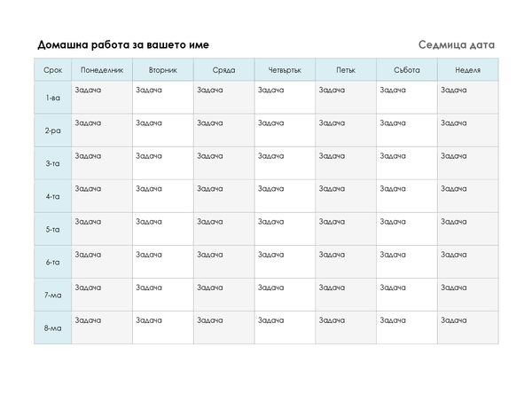
Task: Click 'Задача' under Събота in row 7-ма
Action: 393,288
